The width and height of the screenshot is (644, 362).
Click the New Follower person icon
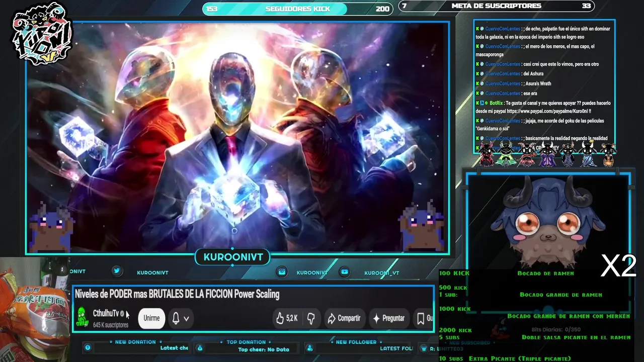tap(310, 348)
